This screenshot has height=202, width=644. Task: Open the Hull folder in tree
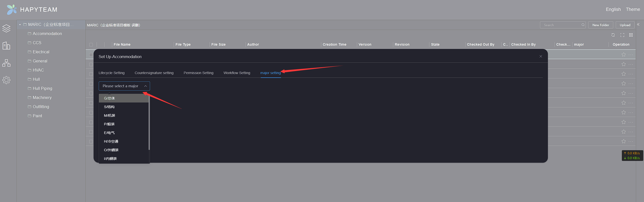point(36,79)
